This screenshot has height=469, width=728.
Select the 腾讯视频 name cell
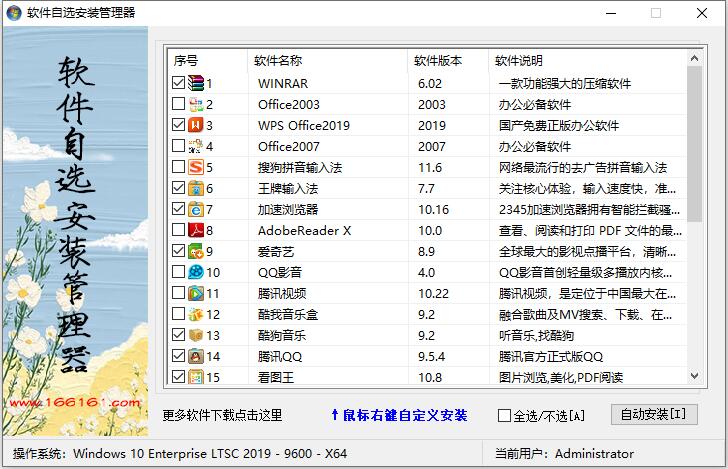[282, 293]
